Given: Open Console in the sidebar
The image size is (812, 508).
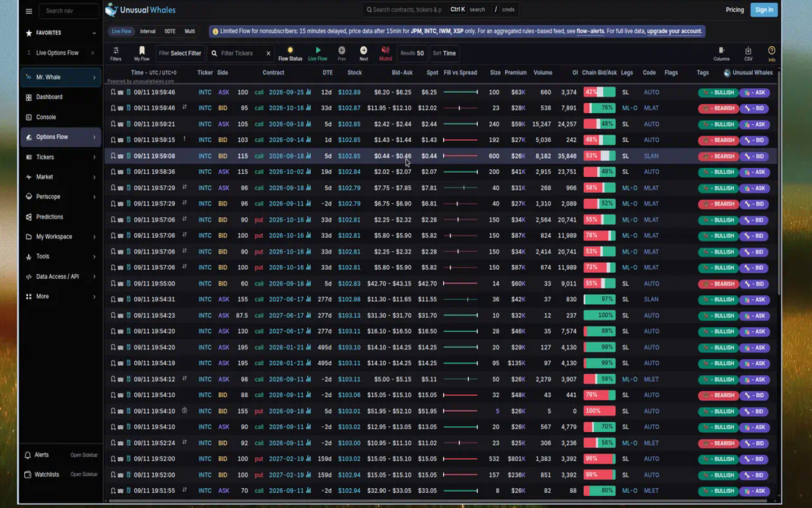Looking at the screenshot, I should click(x=61, y=117).
